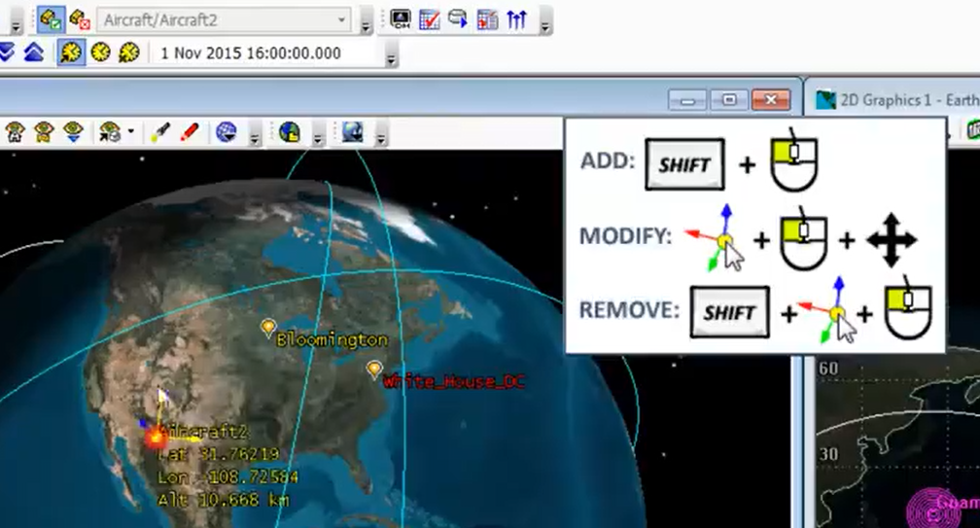Click the Bloomington place marker on globe
Screen dimensions: 980x528
tap(268, 328)
